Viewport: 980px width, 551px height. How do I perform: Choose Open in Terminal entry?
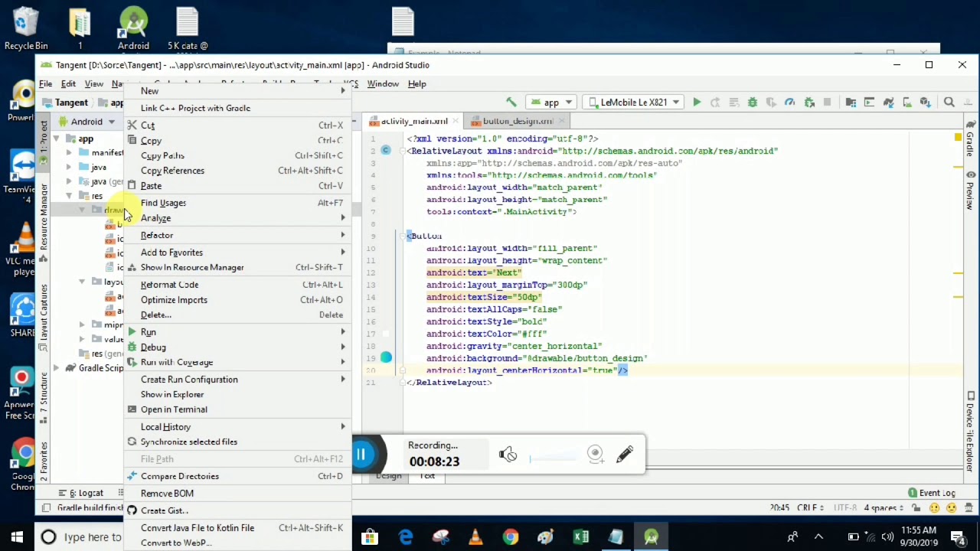point(237,409)
